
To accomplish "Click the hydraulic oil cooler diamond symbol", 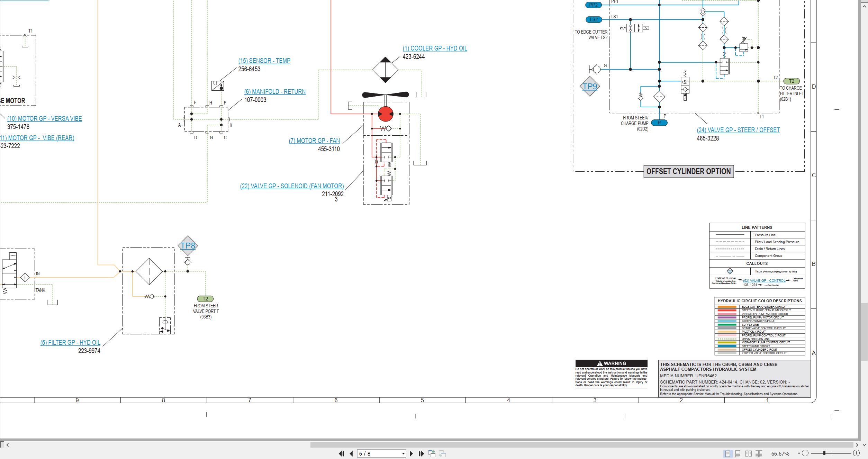I will (385, 70).
